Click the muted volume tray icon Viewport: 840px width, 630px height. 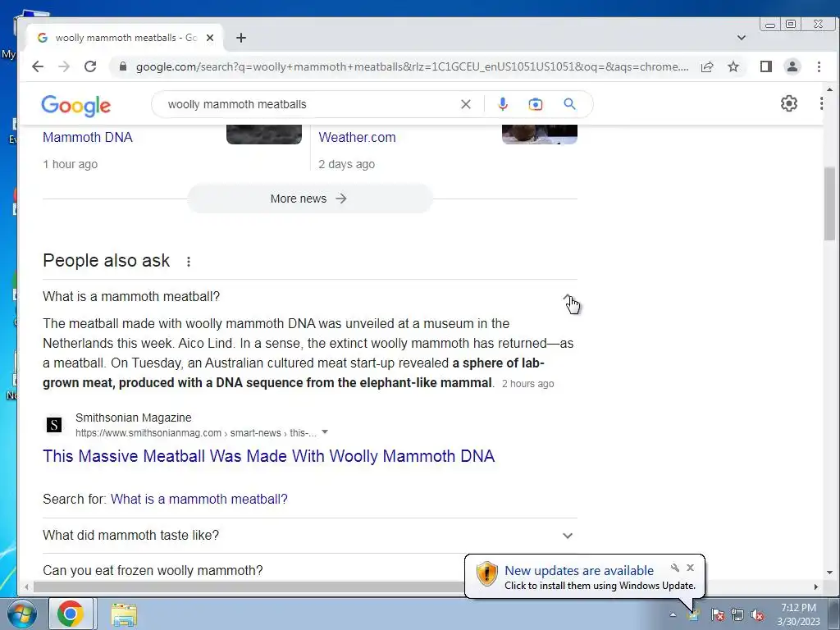(x=757, y=614)
